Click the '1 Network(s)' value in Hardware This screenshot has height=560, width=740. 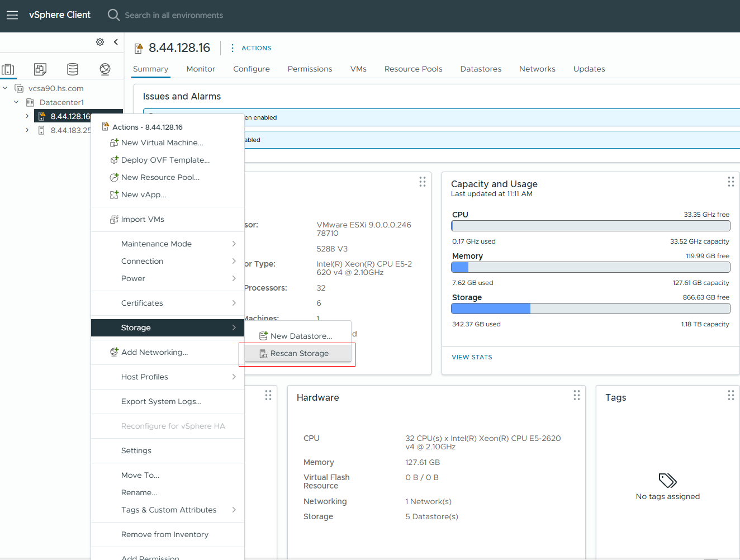(x=428, y=501)
